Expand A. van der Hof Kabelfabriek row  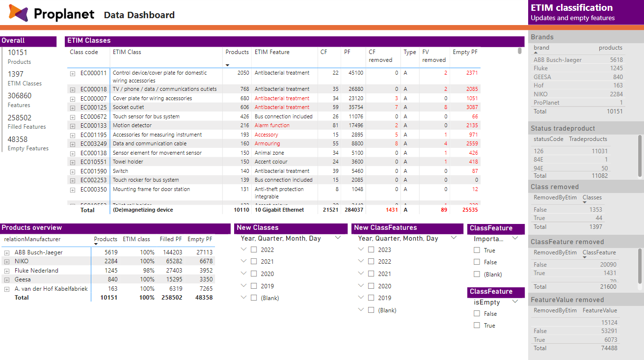click(7, 289)
